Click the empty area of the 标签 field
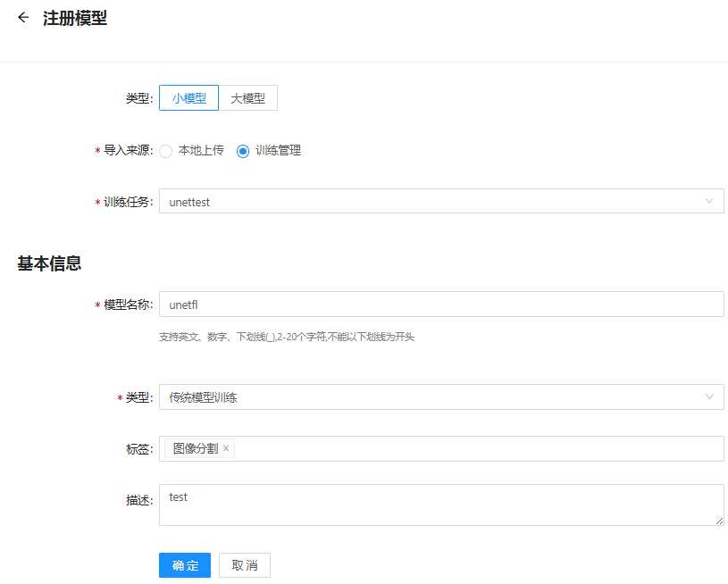 point(473,449)
